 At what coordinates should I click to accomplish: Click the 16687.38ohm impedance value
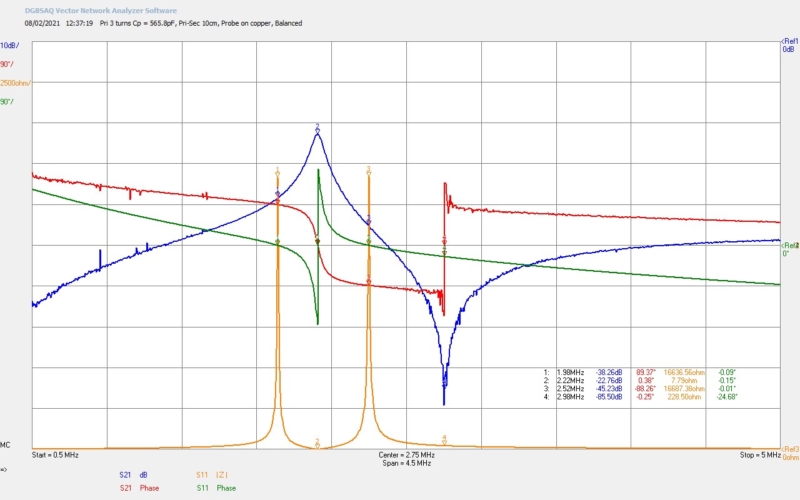684,389
